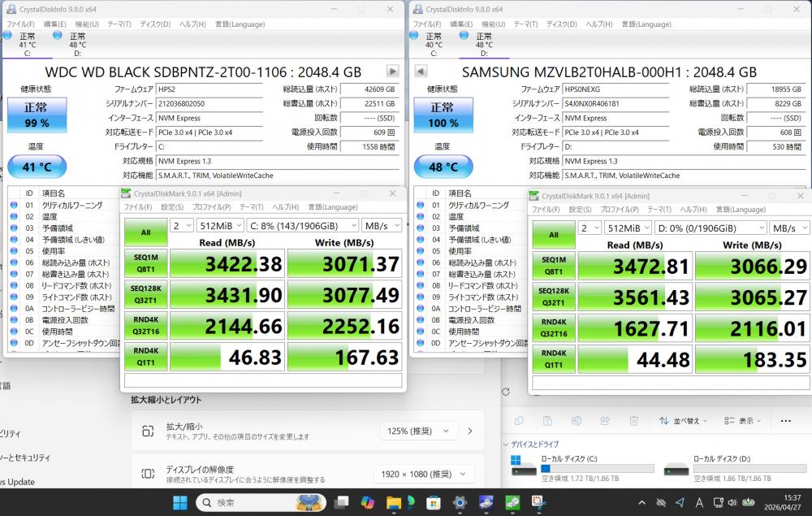Open the ディスク(D) menu in left CrystalDiskInfo
The width and height of the screenshot is (812, 516).
coord(154,24)
